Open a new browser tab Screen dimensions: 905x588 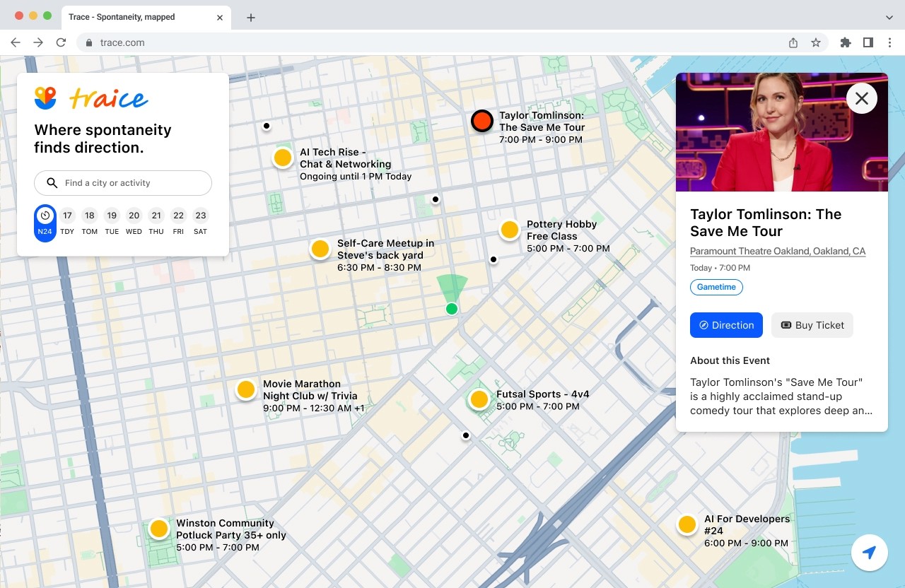click(250, 18)
